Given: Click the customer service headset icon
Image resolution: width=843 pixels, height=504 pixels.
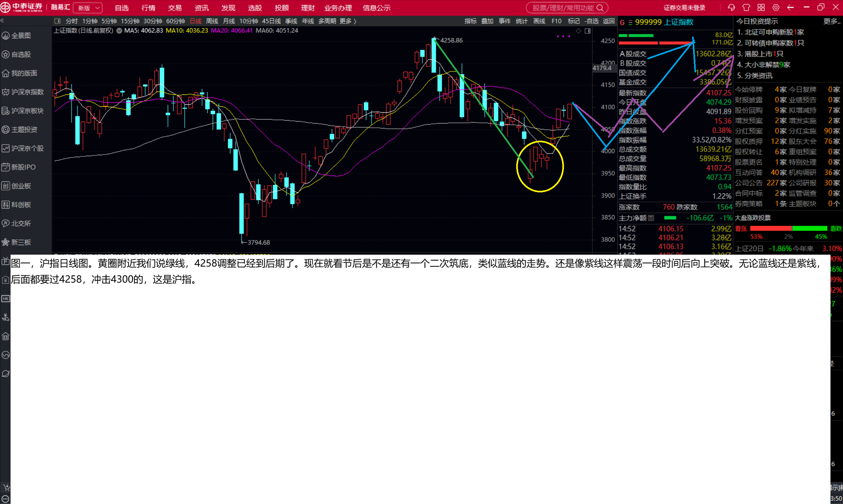Looking at the screenshot, I should [x=731, y=8].
